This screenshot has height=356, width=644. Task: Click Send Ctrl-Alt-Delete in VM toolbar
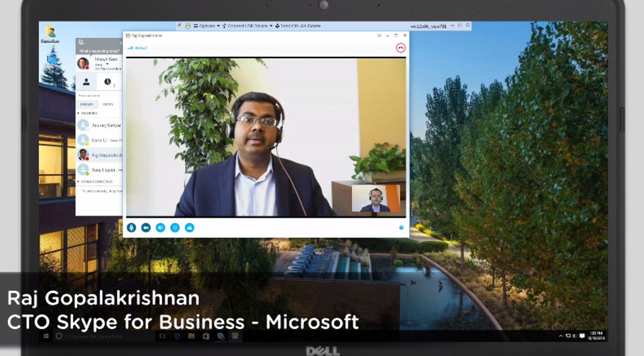pyautogui.click(x=298, y=26)
